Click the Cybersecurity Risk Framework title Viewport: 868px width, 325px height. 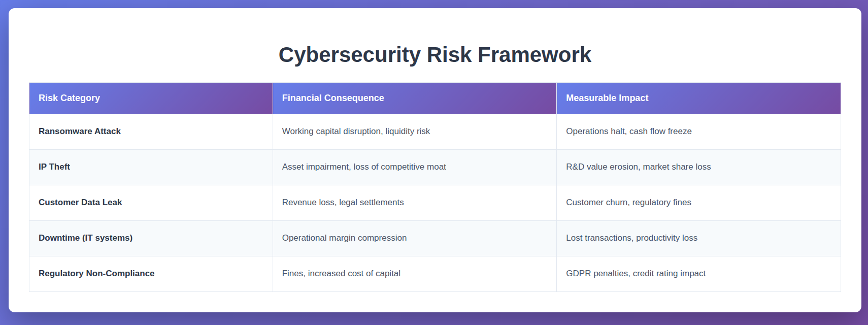[x=435, y=55]
